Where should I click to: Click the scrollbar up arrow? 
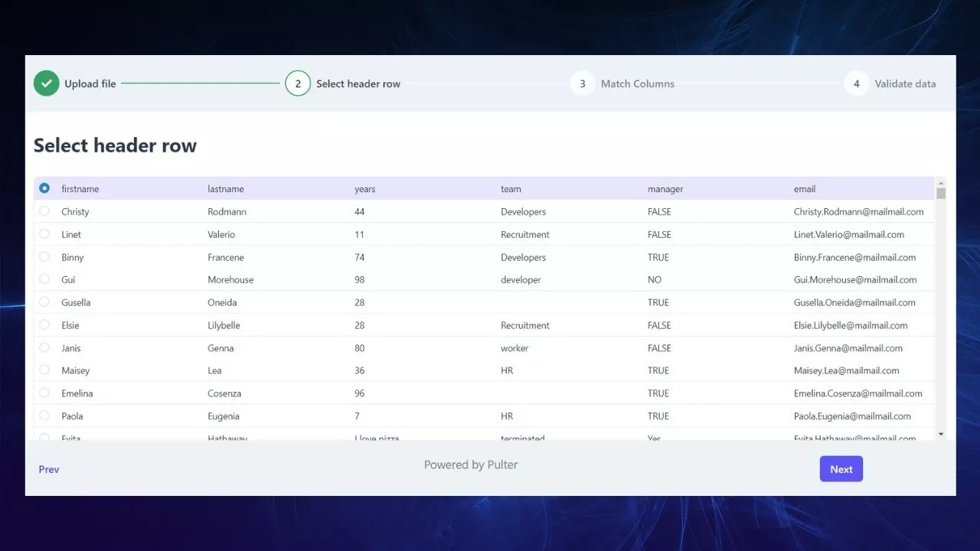(x=941, y=182)
